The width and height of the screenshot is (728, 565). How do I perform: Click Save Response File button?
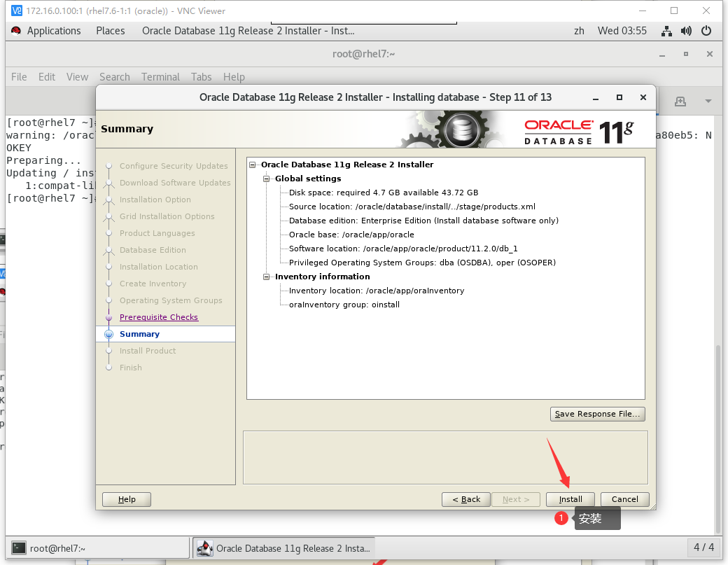pos(598,414)
